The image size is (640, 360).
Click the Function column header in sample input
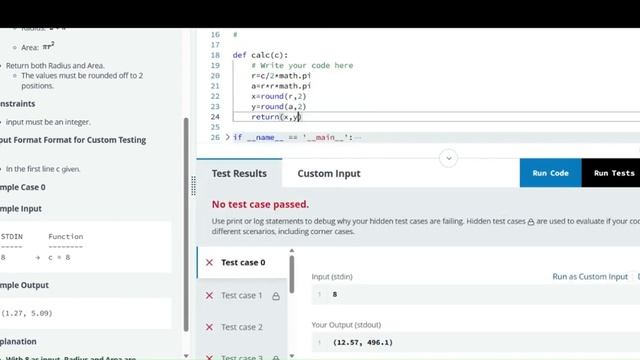point(66,236)
